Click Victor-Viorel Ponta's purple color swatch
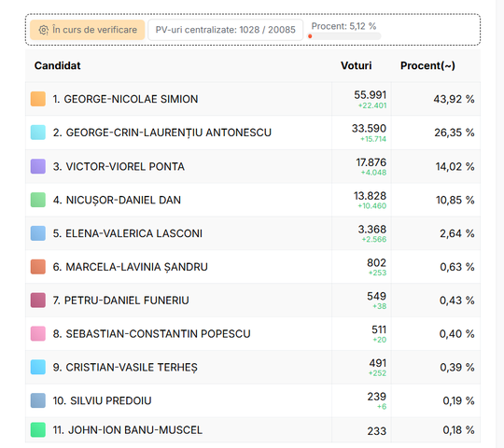Screen dimensions: 504x448 [x=38, y=166]
